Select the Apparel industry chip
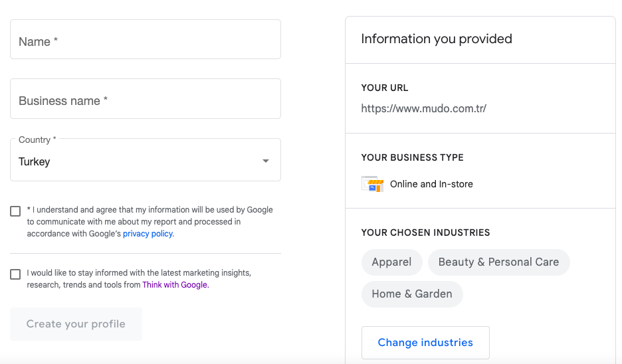Screen dimensions: 622x364 391,262
